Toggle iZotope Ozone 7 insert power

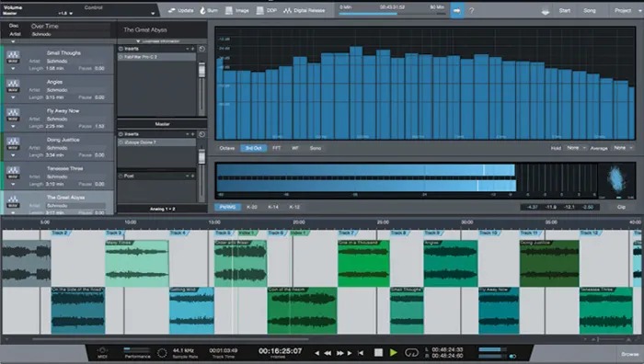pos(121,142)
